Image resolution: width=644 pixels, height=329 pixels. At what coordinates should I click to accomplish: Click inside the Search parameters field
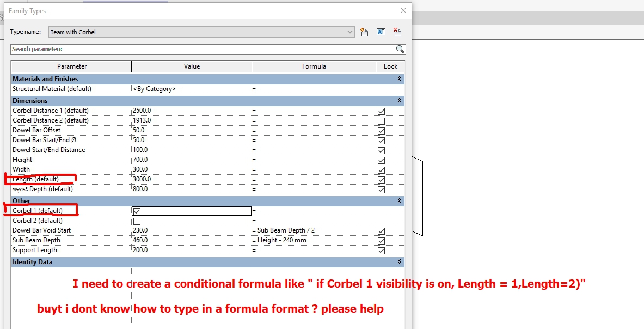click(163, 50)
